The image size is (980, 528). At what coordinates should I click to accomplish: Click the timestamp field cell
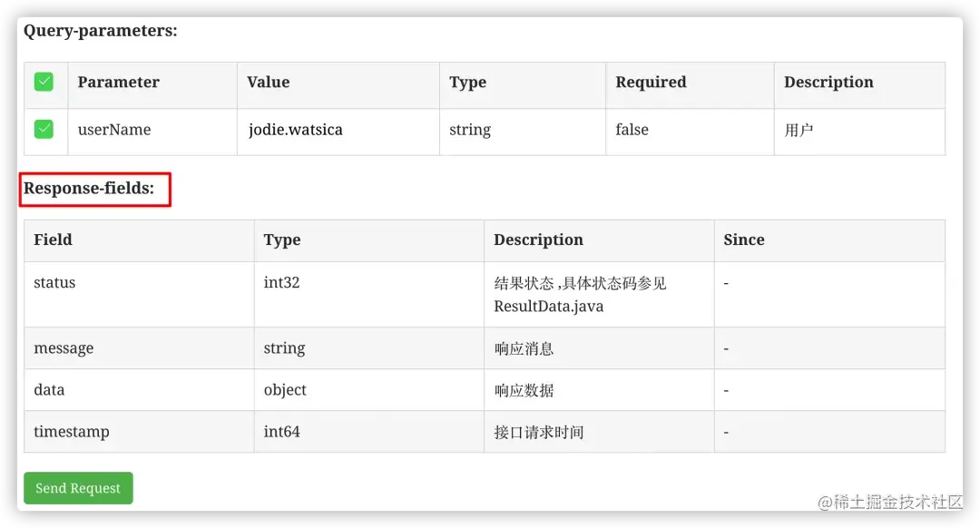click(x=139, y=432)
